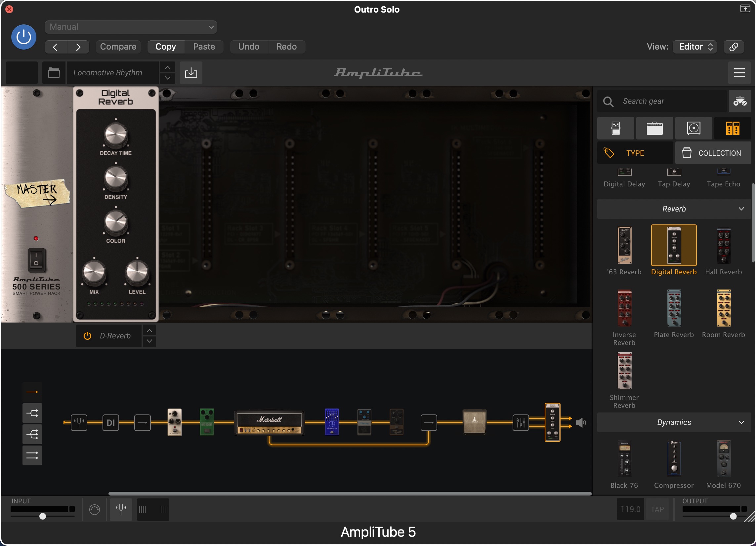Step D-Reverb preset down arrow
The height and width of the screenshot is (546, 756).
(x=149, y=341)
